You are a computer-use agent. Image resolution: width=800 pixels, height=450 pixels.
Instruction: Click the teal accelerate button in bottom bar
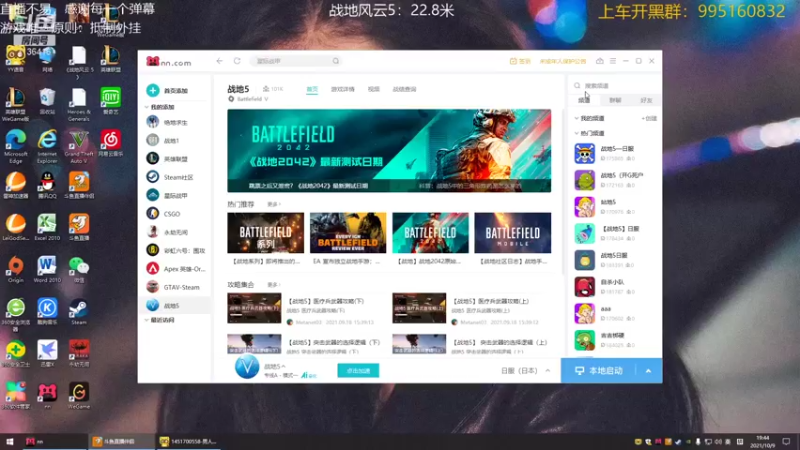[x=358, y=371]
